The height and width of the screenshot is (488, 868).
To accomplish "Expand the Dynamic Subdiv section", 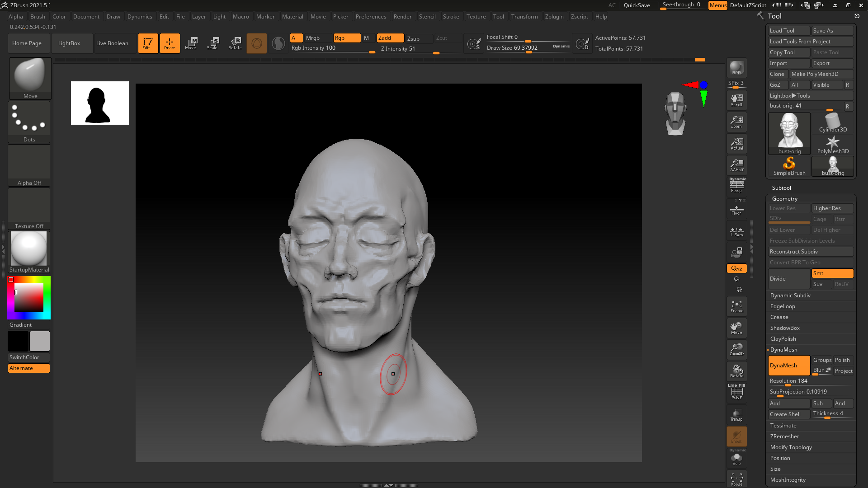I will pos(790,296).
